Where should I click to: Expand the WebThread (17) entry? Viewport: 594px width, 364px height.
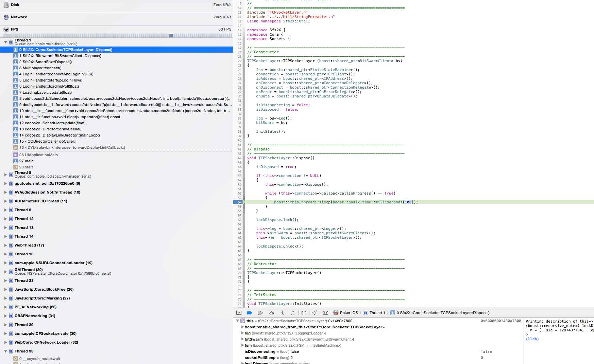(5, 245)
